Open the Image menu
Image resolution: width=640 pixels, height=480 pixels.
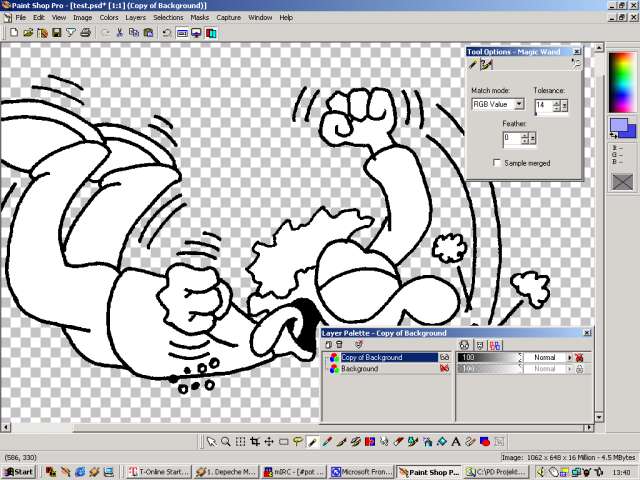[82, 18]
